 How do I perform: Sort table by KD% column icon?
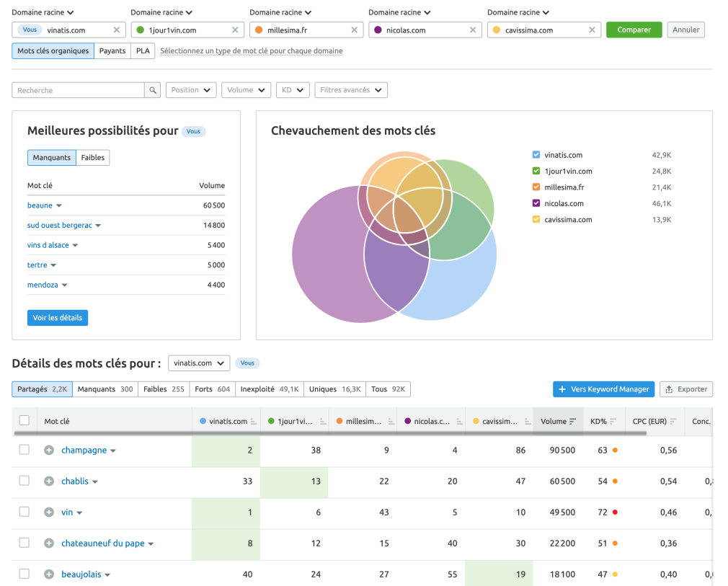pyautogui.click(x=613, y=421)
